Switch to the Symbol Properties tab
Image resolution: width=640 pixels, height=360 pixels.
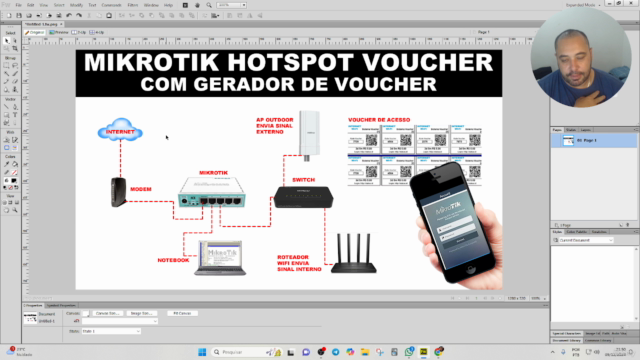[x=61, y=305]
